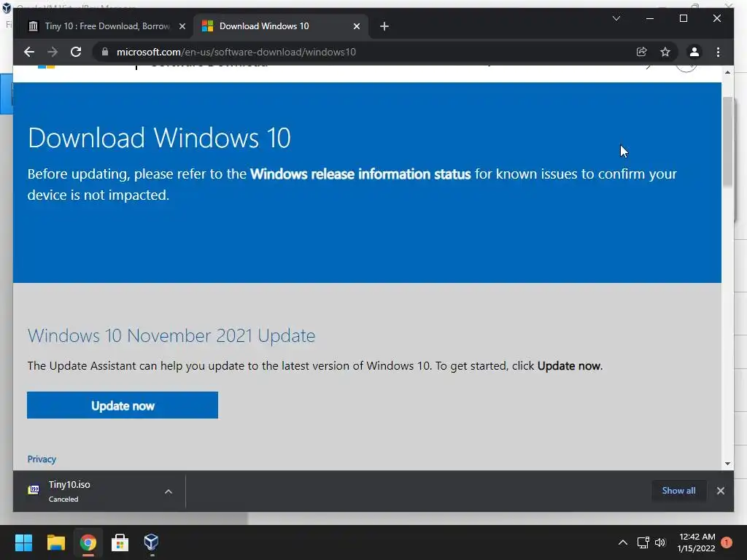
Task: Open VirtualBox from the taskbar
Action: pyautogui.click(x=152, y=542)
